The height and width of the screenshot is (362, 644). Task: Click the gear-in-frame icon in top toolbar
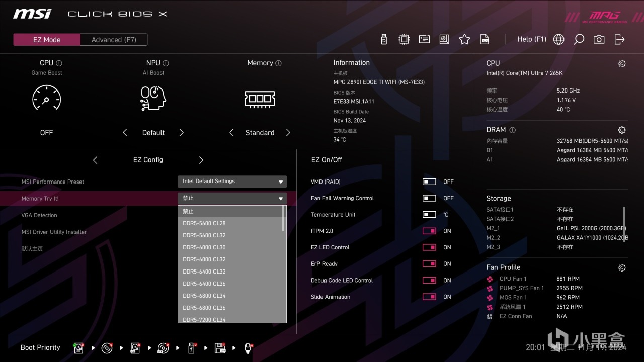(444, 39)
